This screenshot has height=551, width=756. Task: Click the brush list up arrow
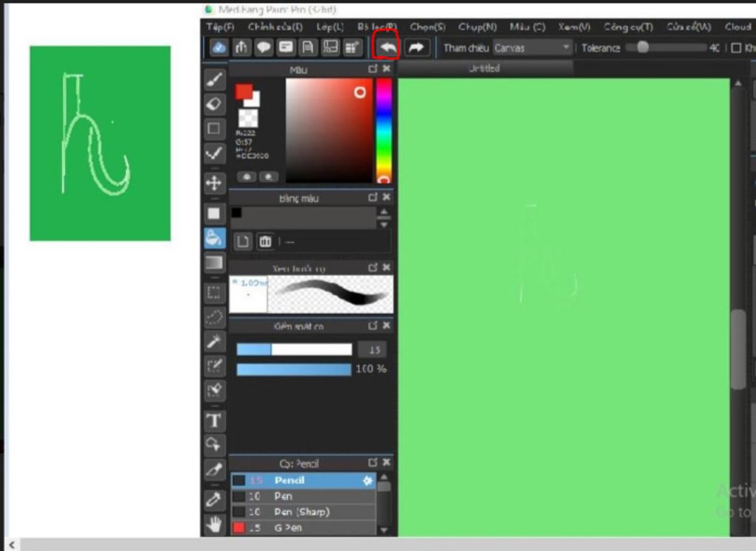(384, 477)
